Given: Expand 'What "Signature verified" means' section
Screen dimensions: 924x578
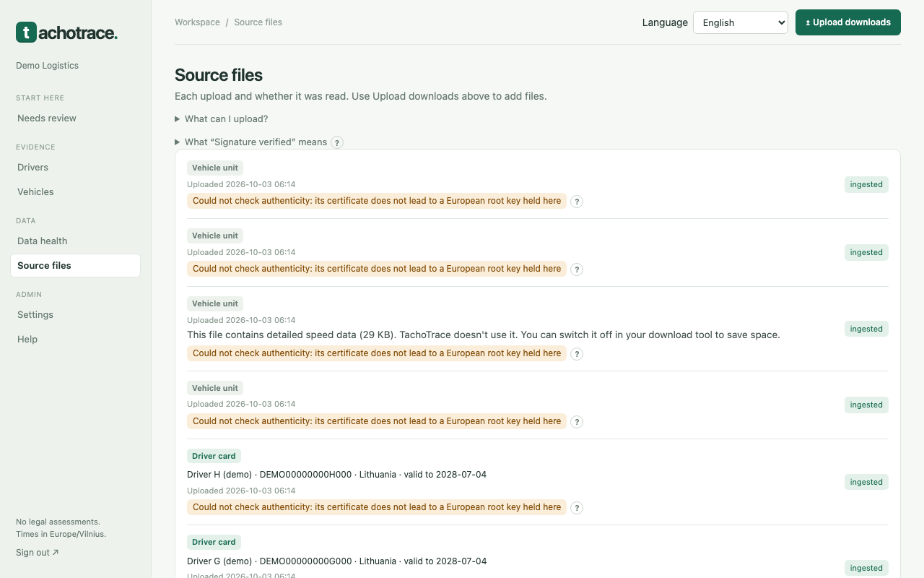Looking at the screenshot, I should (x=250, y=142).
